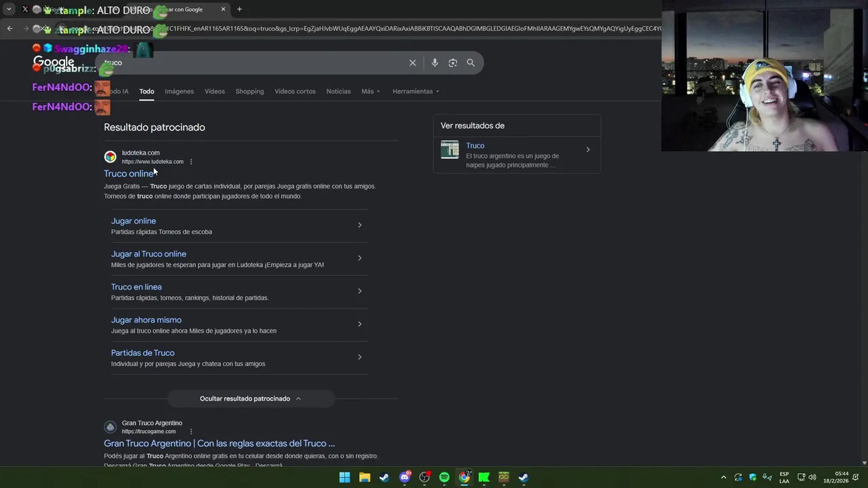Click the https://www.ludoteka.com URL text

pyautogui.click(x=153, y=162)
